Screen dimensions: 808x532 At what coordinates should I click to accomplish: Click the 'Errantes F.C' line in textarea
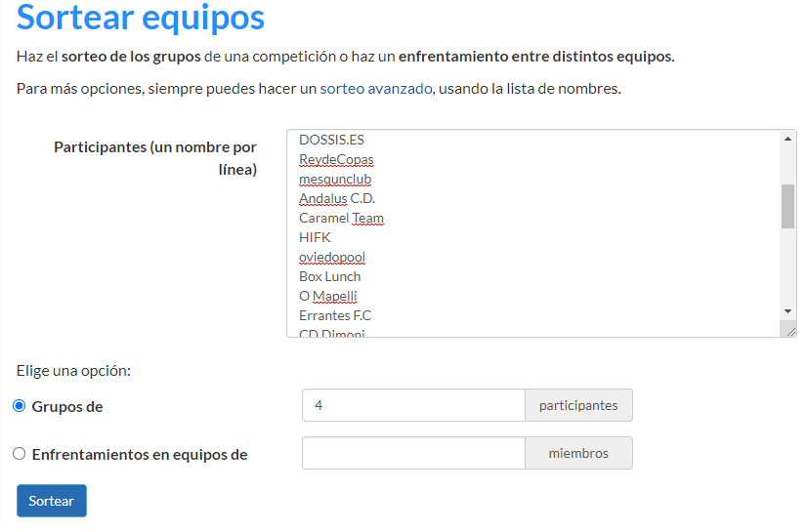click(335, 315)
